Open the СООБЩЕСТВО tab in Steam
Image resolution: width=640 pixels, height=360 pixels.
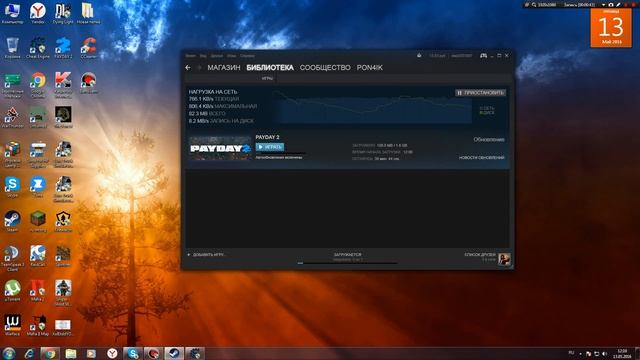point(325,68)
